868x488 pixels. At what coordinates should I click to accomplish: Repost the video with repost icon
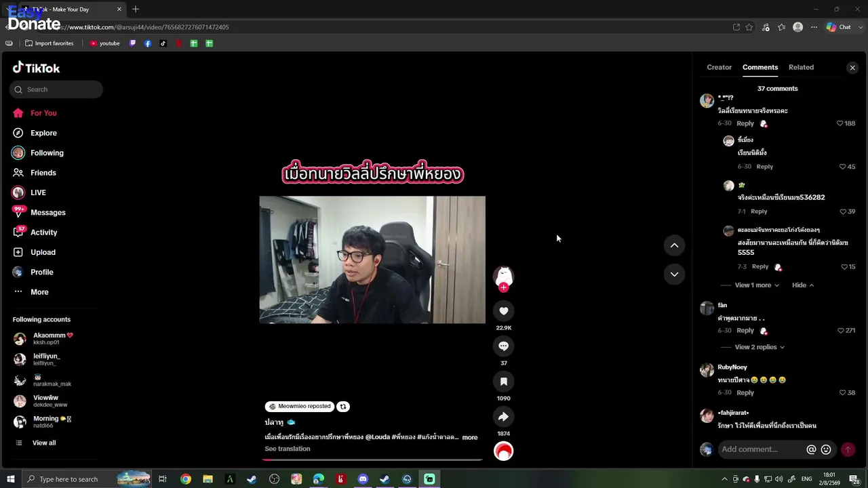[343, 407]
